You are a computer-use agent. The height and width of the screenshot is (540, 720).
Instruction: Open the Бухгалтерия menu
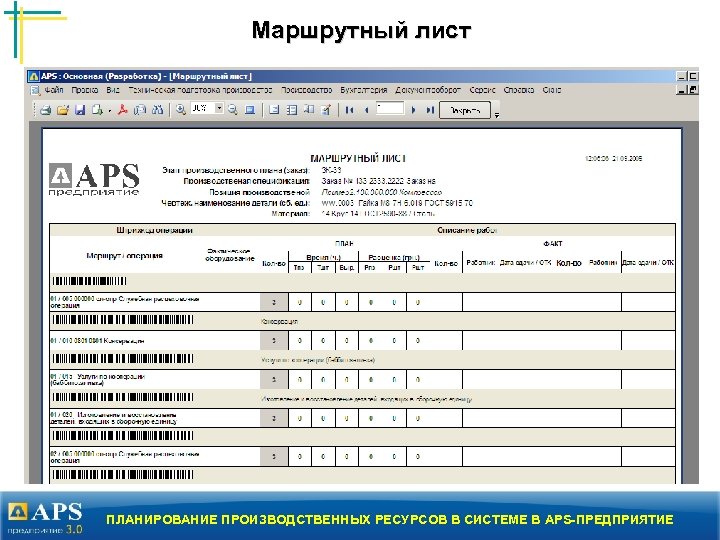pos(364,90)
